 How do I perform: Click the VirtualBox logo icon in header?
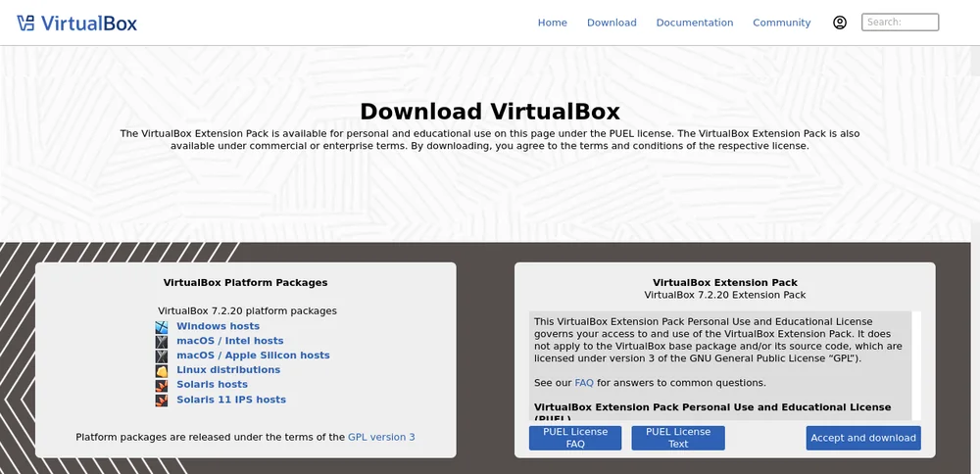tap(25, 24)
